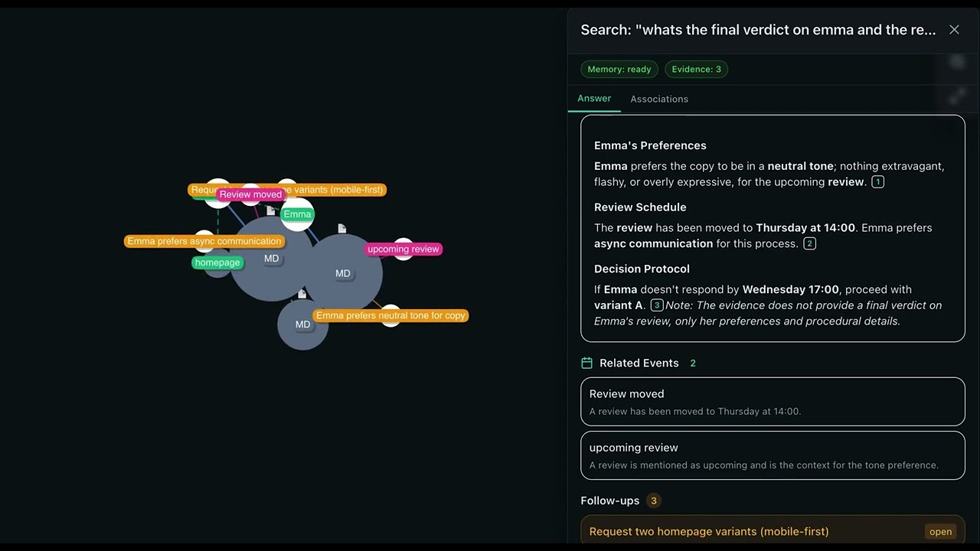The image size is (980, 551).
Task: Select 'Emma prefers async communication' graph label
Action: pyautogui.click(x=204, y=241)
